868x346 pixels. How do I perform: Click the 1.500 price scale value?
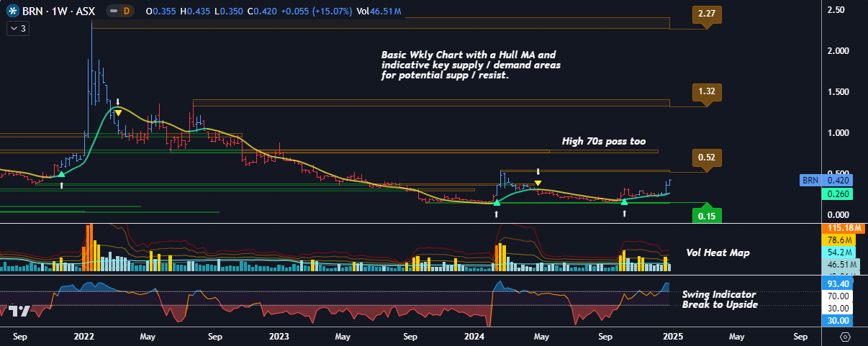point(837,92)
